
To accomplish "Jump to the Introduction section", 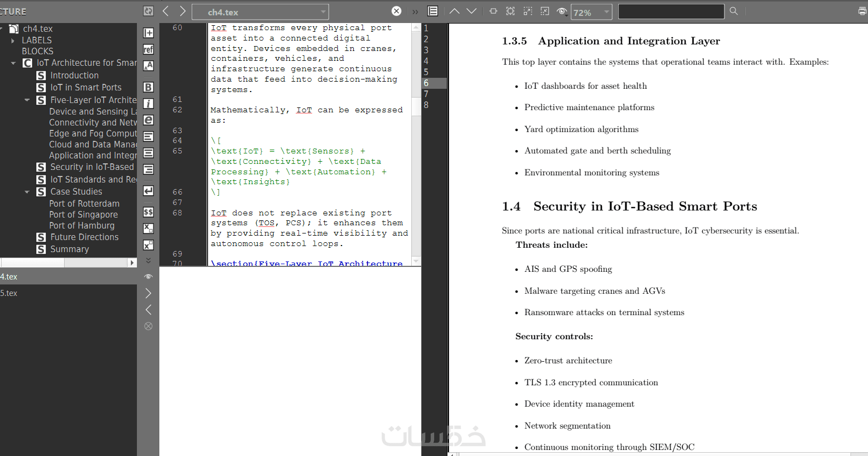I will point(74,76).
